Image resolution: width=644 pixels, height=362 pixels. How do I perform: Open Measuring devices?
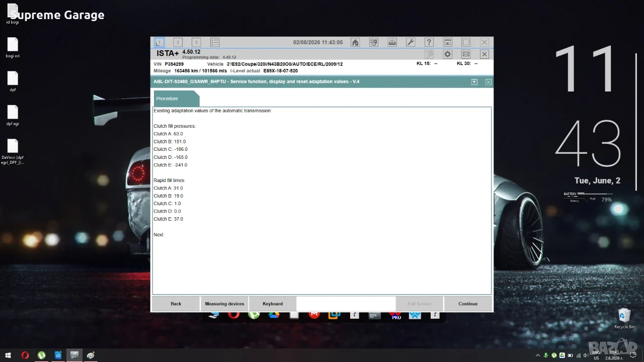pyautogui.click(x=224, y=304)
